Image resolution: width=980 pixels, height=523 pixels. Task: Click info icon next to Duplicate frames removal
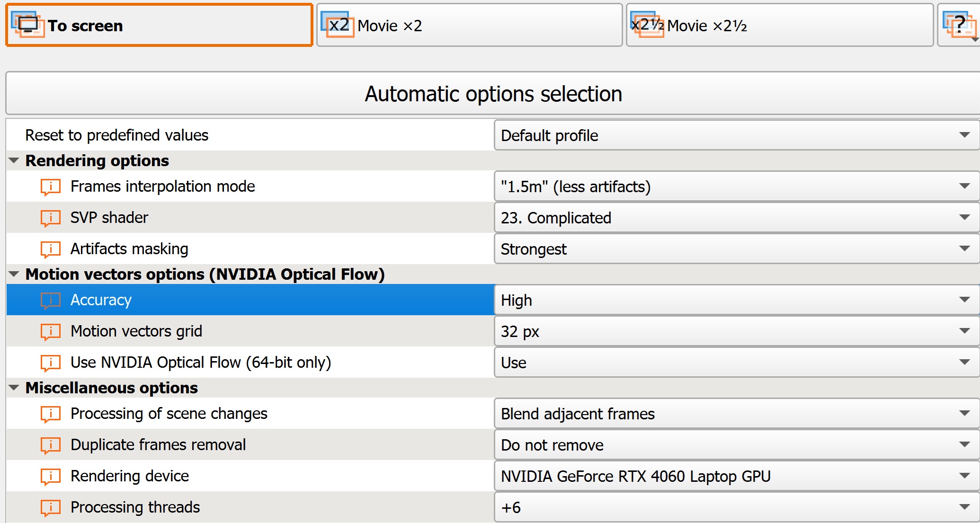point(50,445)
